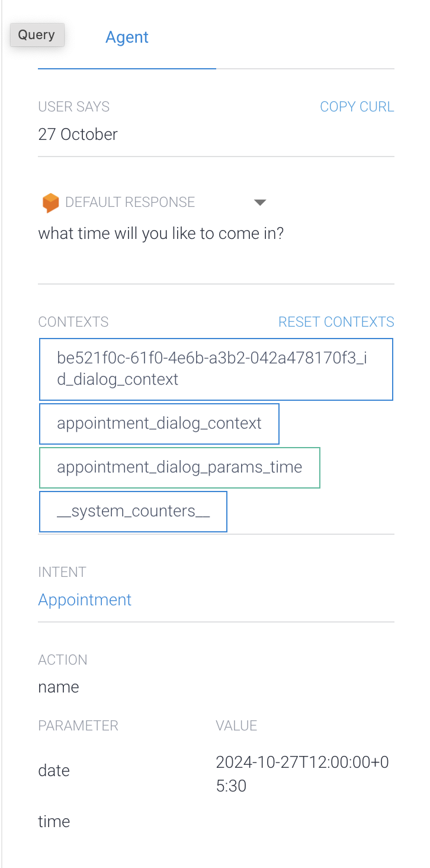
Task: Click the Dialogflow agent response icon
Action: pos(50,202)
